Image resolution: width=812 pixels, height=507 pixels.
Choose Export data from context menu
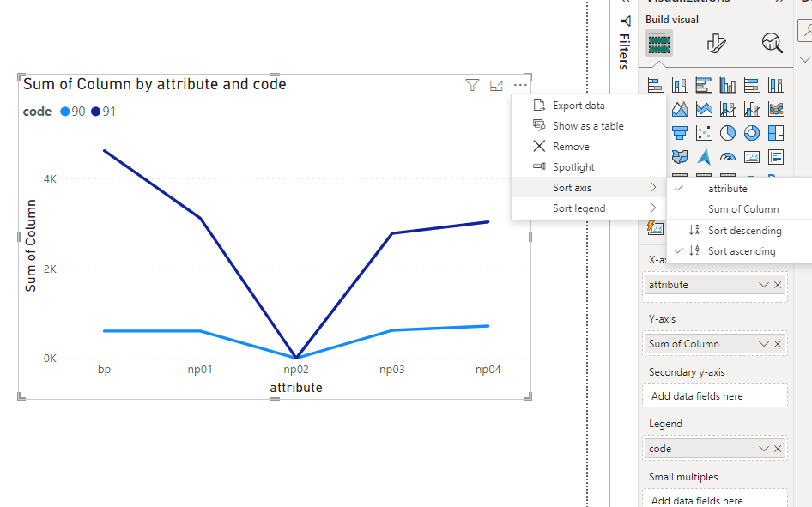(x=588, y=105)
